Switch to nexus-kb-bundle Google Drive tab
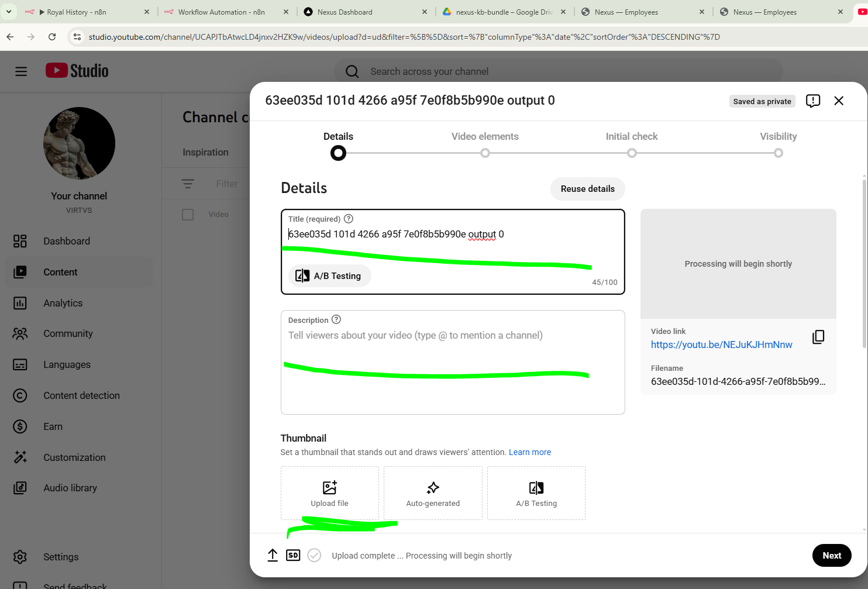This screenshot has width=868, height=589. [504, 12]
